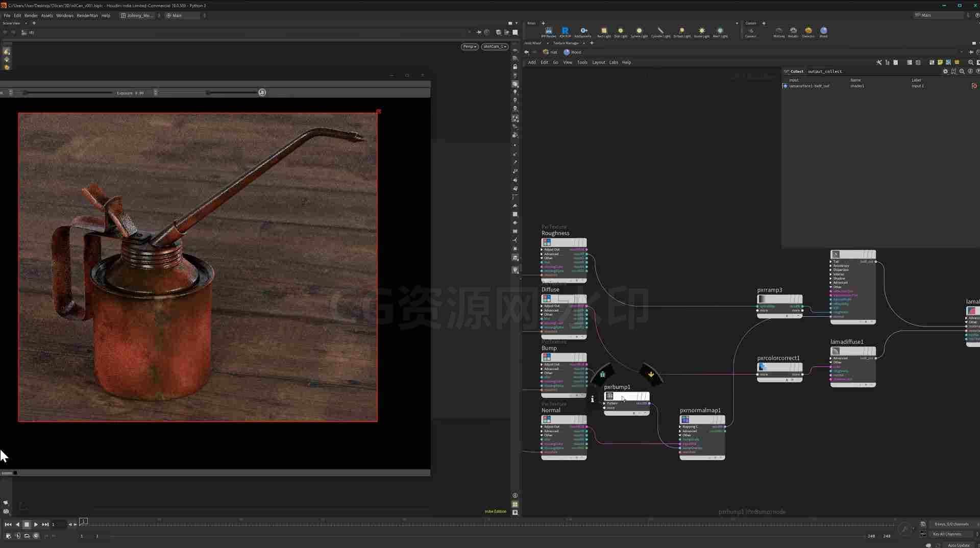This screenshot has height=548, width=980.
Task: Expand Normal node Advanced section
Action: click(x=542, y=431)
